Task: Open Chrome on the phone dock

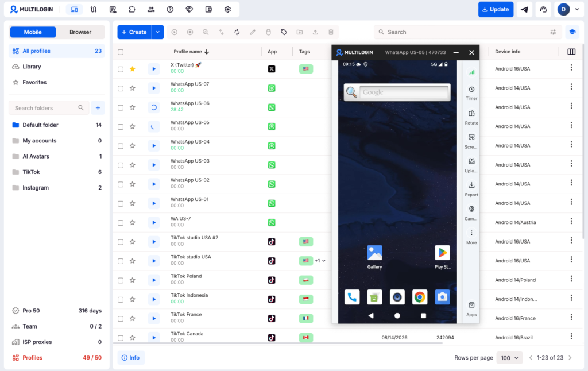Action: (420, 297)
